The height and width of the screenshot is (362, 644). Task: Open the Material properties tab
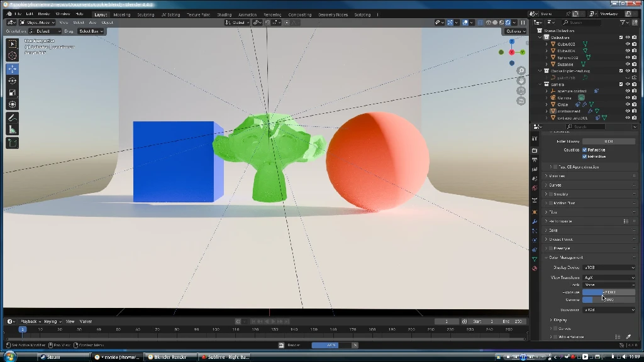pos(535,268)
